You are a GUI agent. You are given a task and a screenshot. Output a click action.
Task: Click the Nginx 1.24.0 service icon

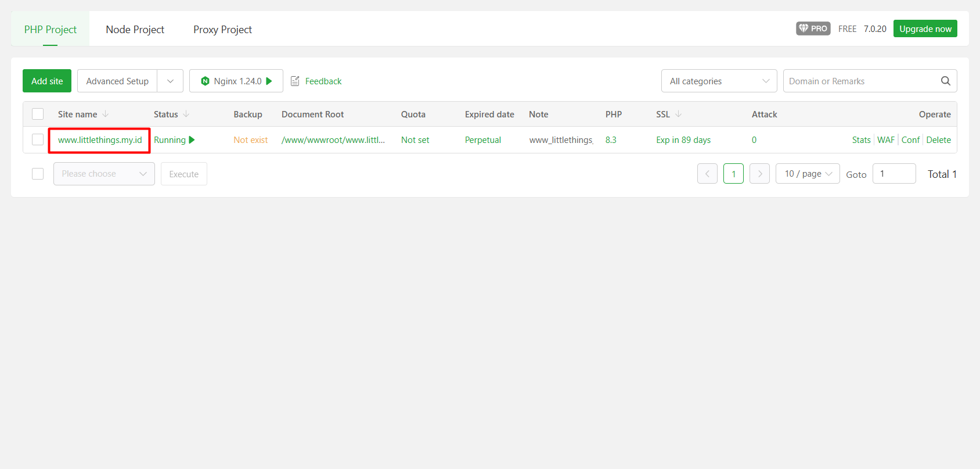205,81
